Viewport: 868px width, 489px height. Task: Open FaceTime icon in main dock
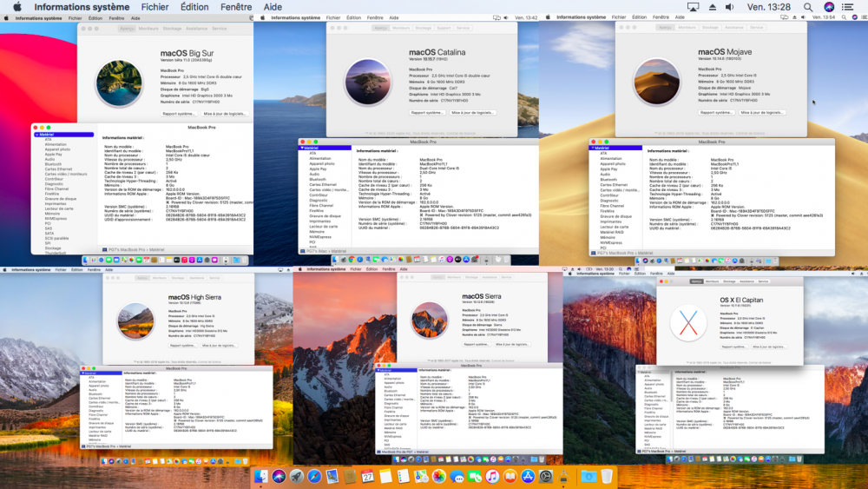click(x=475, y=476)
